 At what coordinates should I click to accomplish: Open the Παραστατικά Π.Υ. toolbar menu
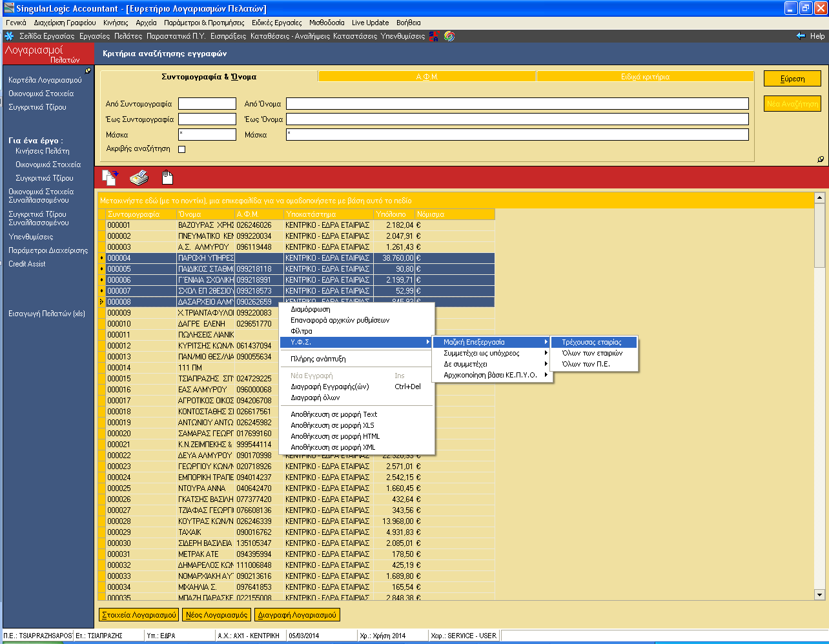click(x=176, y=36)
